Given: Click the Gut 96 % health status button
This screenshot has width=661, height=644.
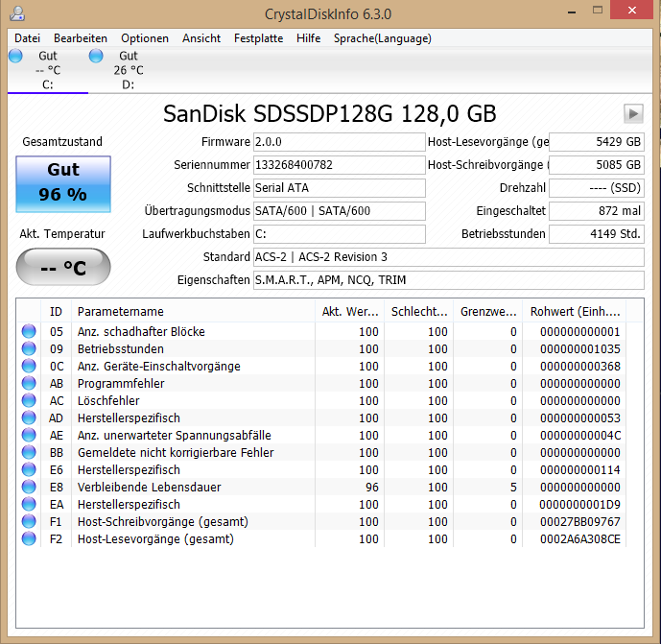Looking at the screenshot, I should coord(63,184).
